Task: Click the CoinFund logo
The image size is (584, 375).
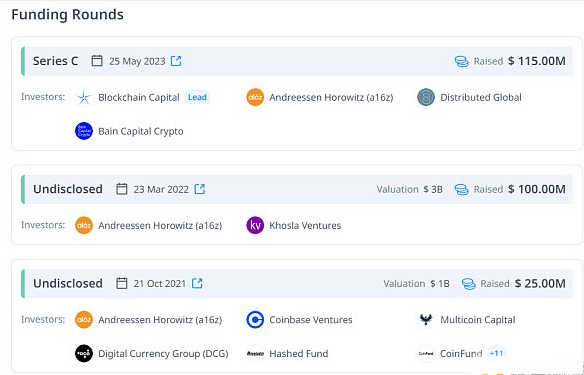Action: tap(426, 353)
